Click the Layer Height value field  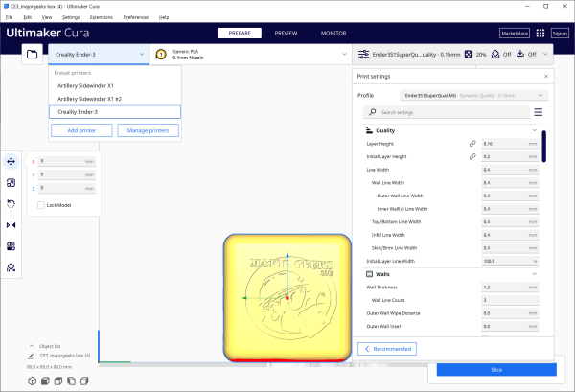(x=510, y=144)
